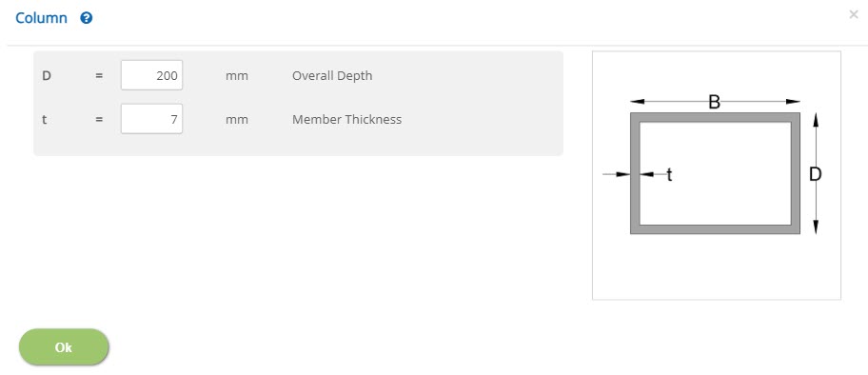Screen dimensions: 868x375
Task: Click the t thickness label in diagram
Action: pyautogui.click(x=669, y=175)
